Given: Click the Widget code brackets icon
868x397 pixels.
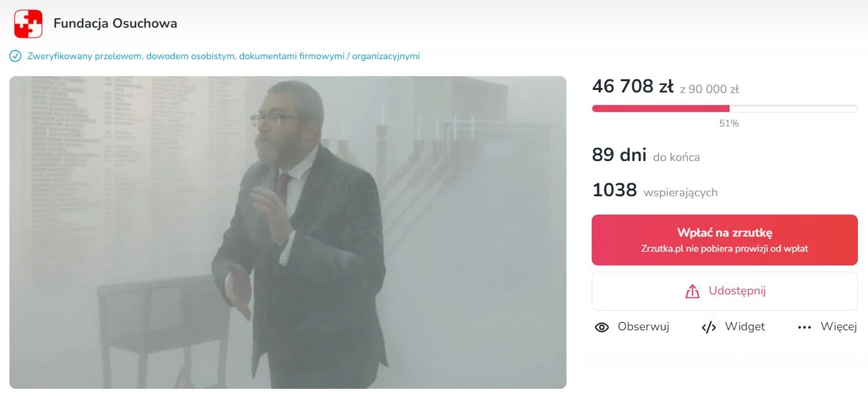Looking at the screenshot, I should click(709, 327).
